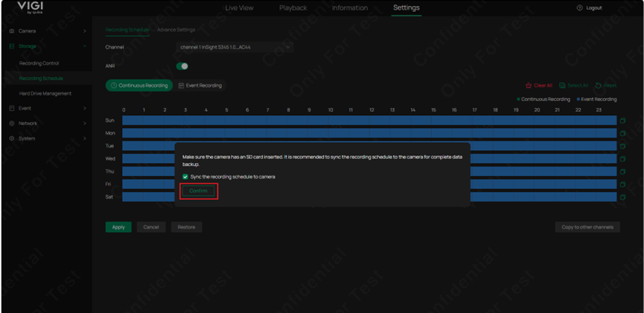This screenshot has height=313, width=644.
Task: Click the Restore button
Action: (186, 228)
